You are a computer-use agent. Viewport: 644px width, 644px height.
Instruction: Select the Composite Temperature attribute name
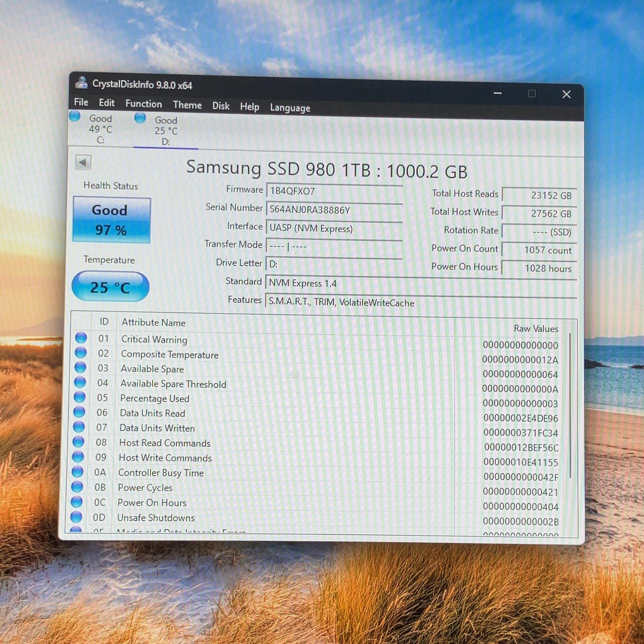point(170,355)
